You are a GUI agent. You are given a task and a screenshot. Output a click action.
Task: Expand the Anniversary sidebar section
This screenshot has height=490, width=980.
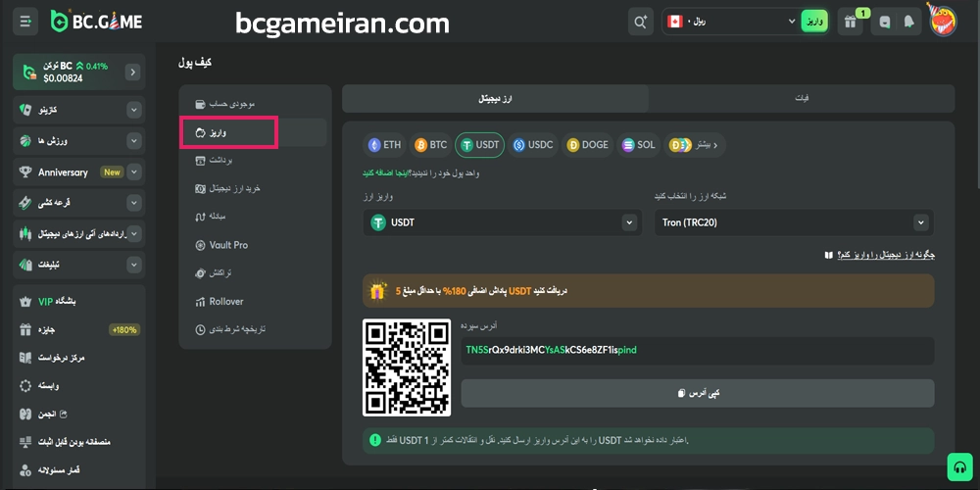pyautogui.click(x=133, y=171)
